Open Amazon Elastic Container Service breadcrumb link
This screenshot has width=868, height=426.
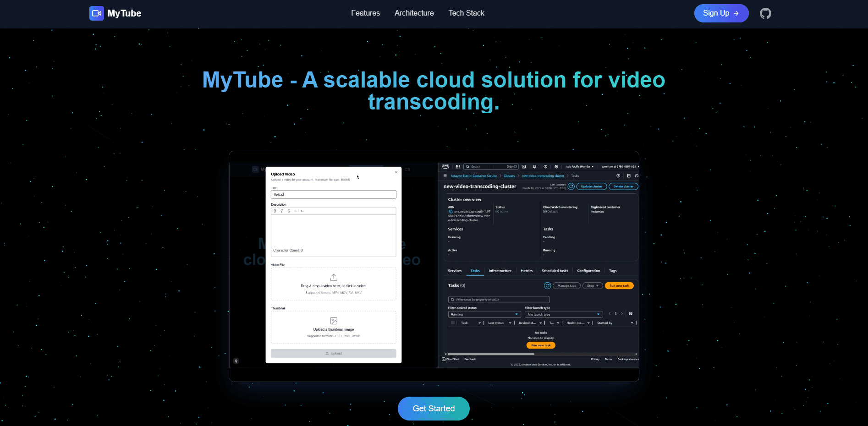pyautogui.click(x=473, y=176)
